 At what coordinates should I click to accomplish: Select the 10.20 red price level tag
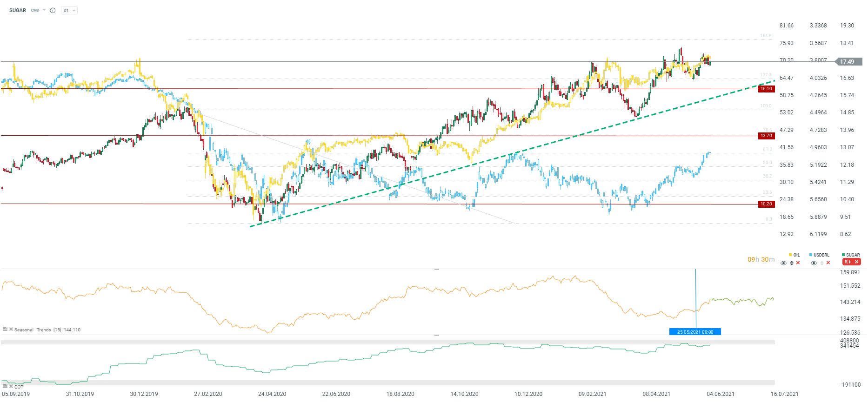point(766,204)
